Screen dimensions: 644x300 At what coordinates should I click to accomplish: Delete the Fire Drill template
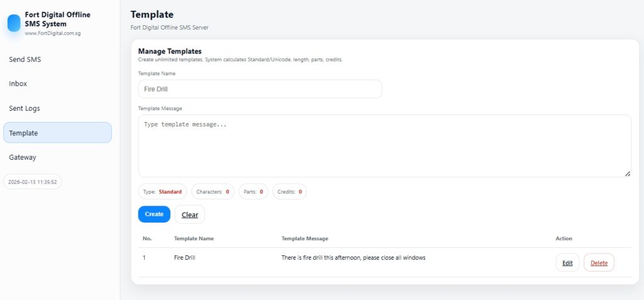[x=599, y=263]
